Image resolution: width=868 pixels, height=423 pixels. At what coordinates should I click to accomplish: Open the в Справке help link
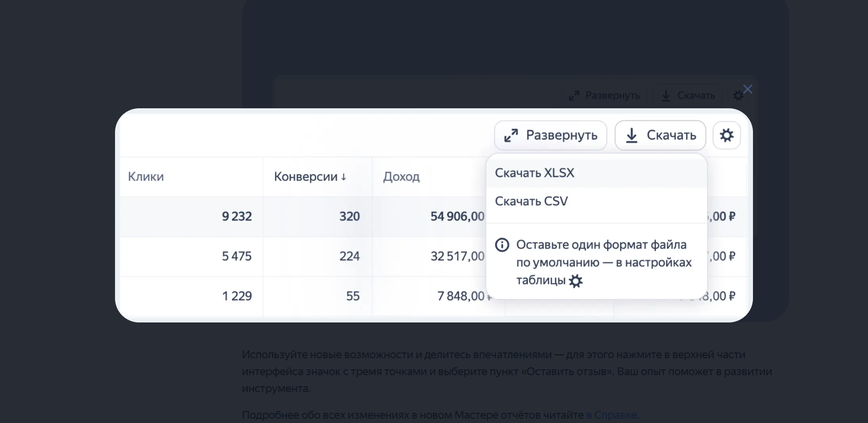pos(612,414)
